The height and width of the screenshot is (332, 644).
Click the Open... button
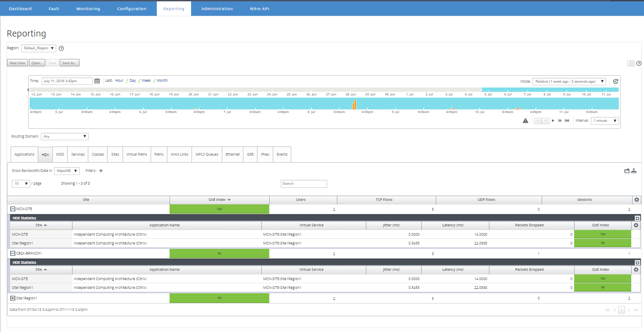coord(37,63)
